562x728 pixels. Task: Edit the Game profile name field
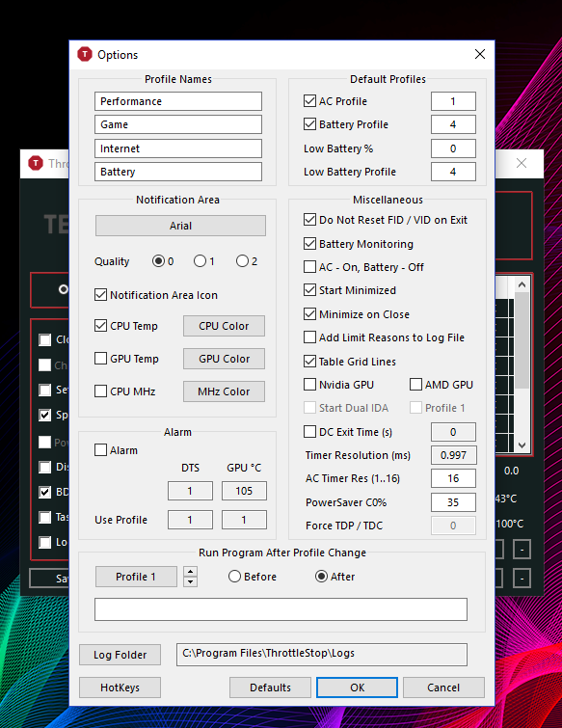(x=178, y=124)
